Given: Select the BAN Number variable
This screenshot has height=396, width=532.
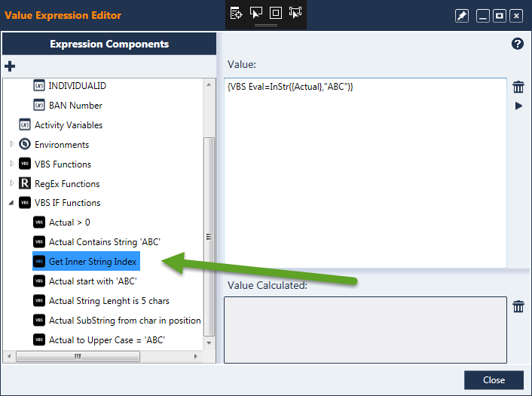Looking at the screenshot, I should click(x=75, y=106).
